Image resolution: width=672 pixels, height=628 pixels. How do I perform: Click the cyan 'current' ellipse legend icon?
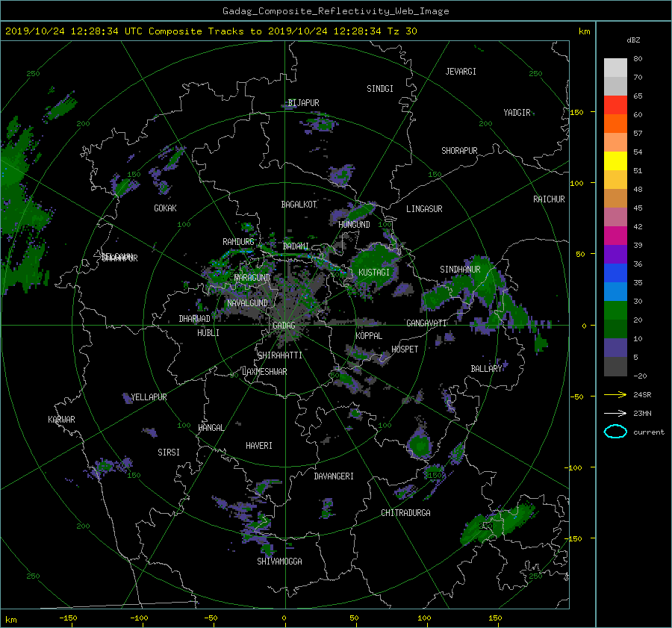tap(615, 432)
